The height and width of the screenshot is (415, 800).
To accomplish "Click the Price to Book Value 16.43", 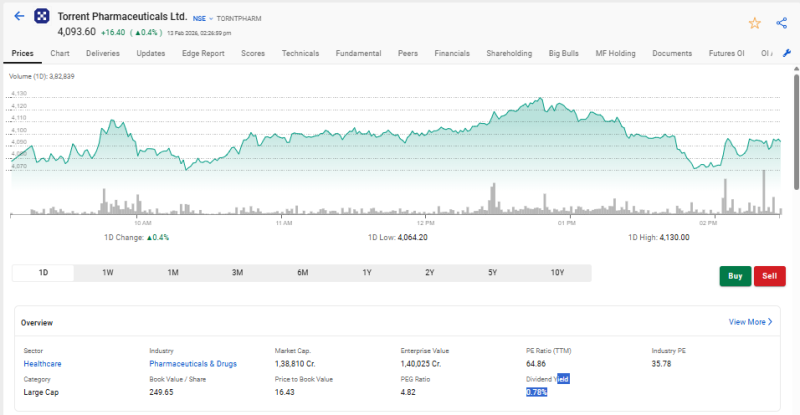I will point(285,393).
